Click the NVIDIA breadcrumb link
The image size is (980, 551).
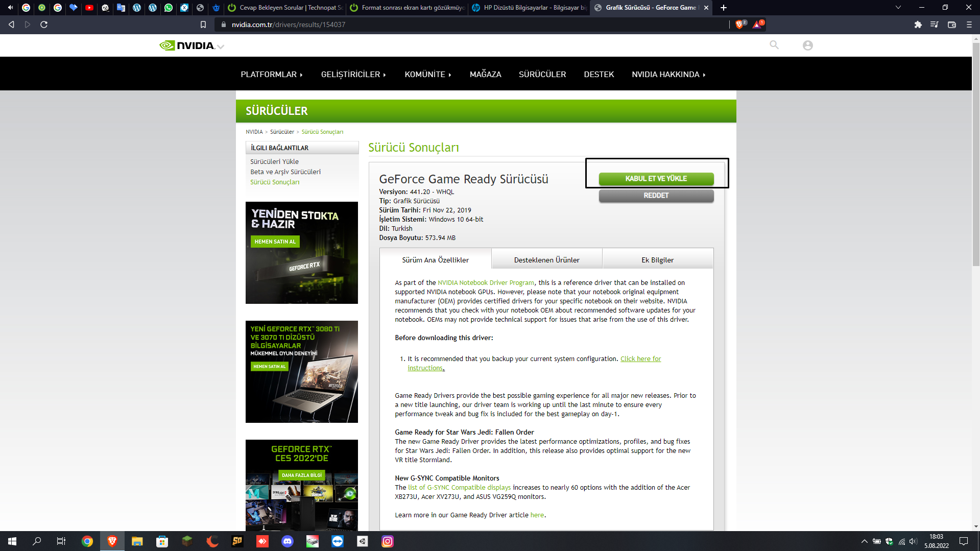click(x=254, y=132)
